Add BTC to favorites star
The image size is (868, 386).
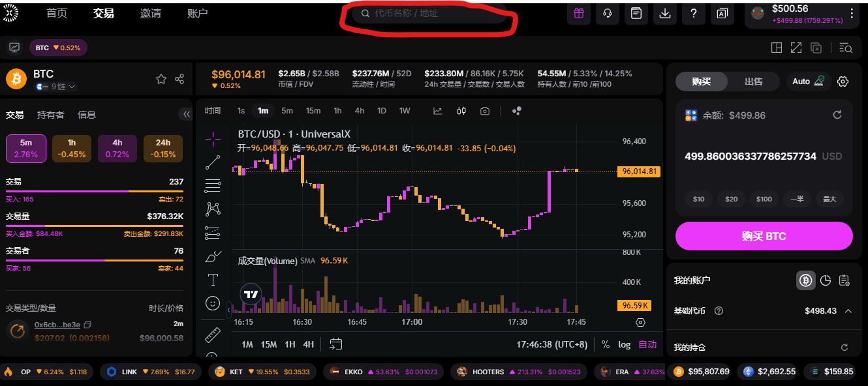tap(161, 79)
